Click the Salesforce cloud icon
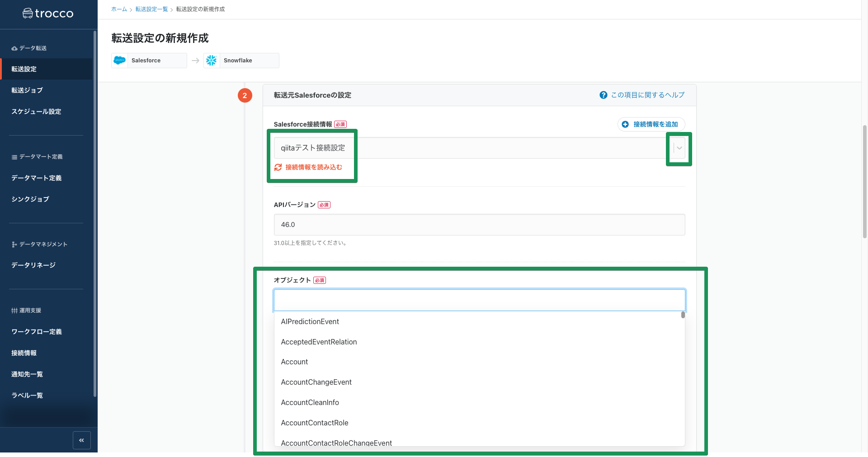This screenshot has width=868, height=457. [120, 60]
